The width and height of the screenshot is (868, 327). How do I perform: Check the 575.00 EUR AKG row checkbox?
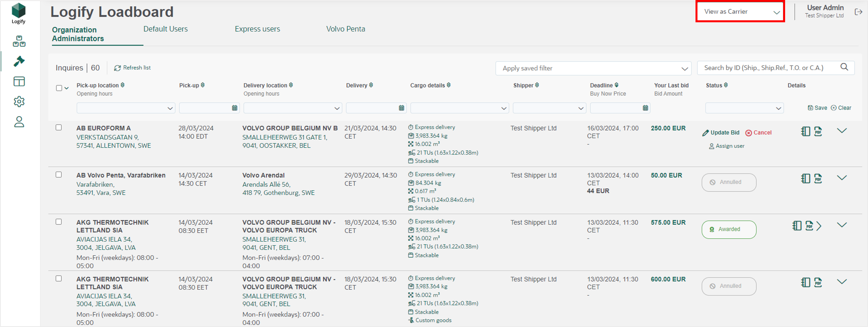(59, 222)
